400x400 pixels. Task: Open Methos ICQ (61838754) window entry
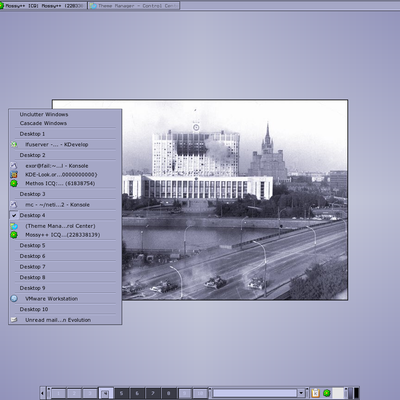(65, 183)
